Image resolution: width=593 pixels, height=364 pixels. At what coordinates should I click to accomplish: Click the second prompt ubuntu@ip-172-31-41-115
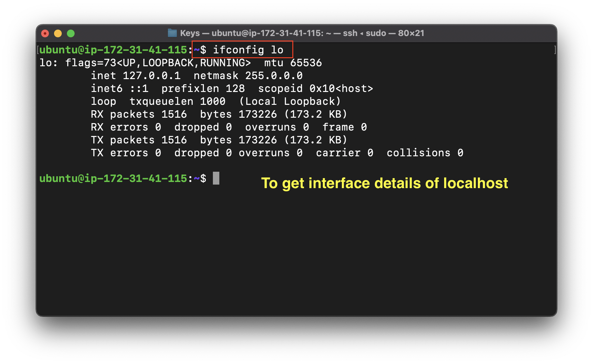coord(113,178)
